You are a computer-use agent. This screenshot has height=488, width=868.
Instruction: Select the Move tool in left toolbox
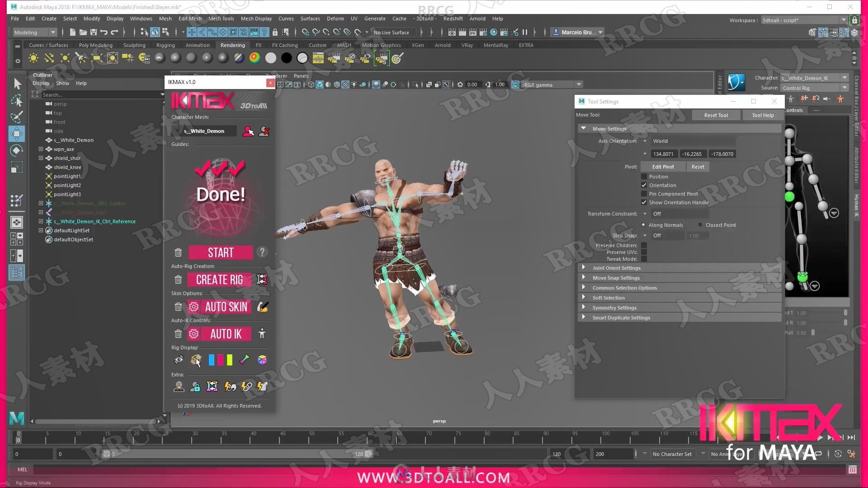click(17, 133)
